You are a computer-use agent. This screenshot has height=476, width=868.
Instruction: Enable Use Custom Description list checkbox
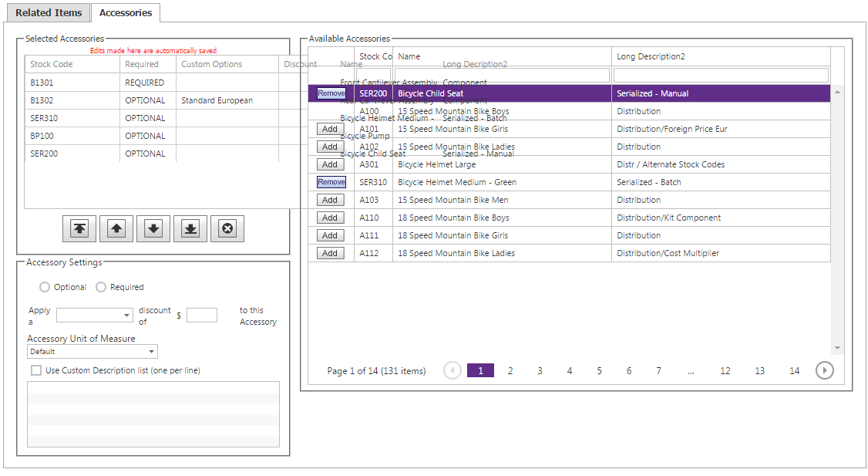[x=36, y=370]
